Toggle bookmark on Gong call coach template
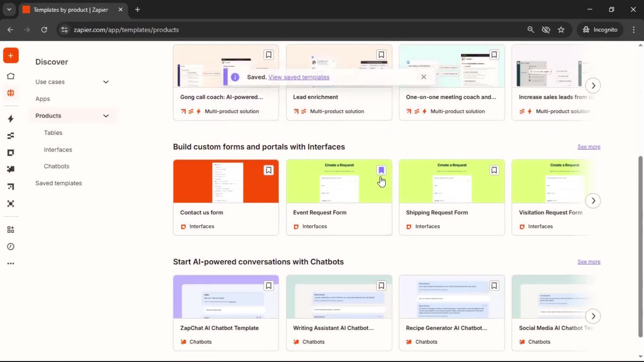 [269, 55]
